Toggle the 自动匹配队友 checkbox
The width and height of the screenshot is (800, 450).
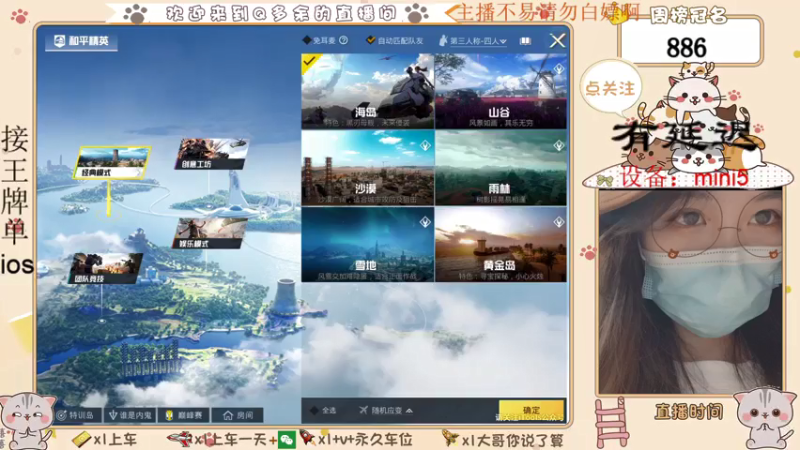click(371, 40)
